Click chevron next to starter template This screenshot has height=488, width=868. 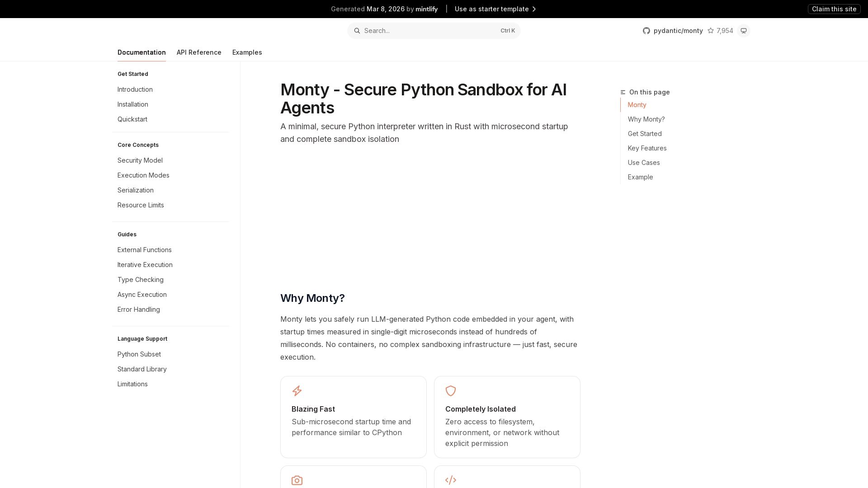[534, 9]
